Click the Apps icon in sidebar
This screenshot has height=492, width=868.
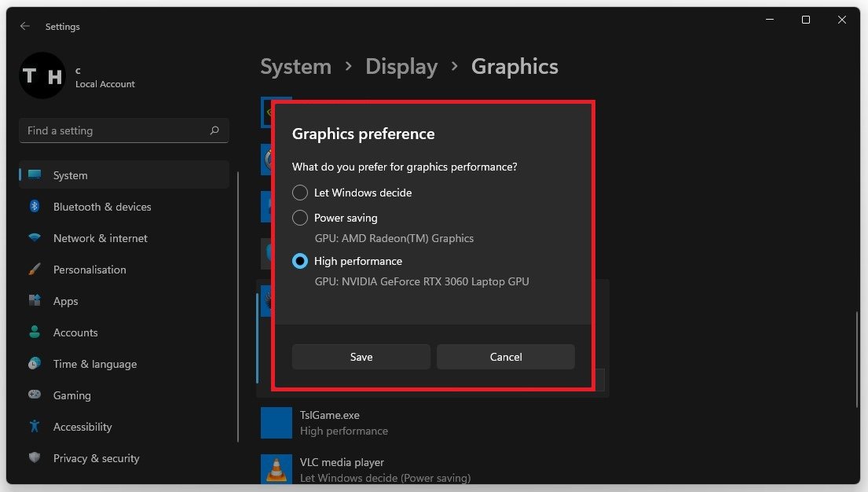tap(35, 301)
